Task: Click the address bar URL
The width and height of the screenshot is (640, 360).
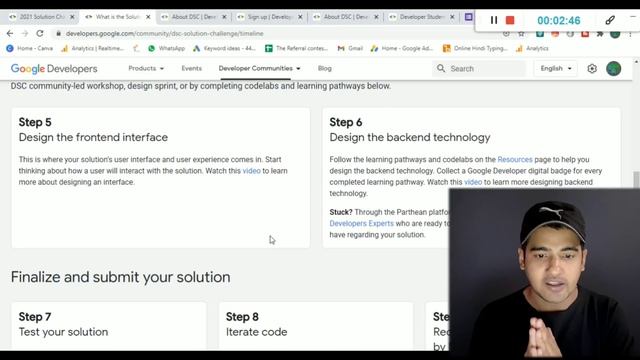Action: point(164,33)
